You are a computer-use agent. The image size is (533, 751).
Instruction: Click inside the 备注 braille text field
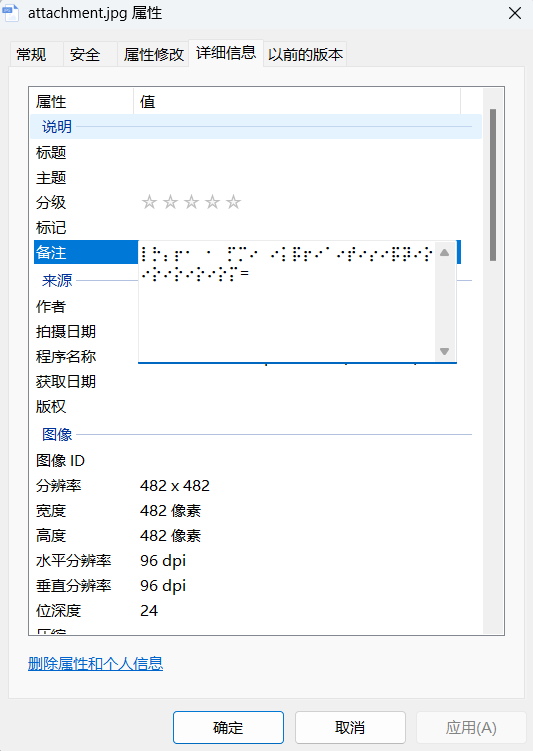point(286,302)
